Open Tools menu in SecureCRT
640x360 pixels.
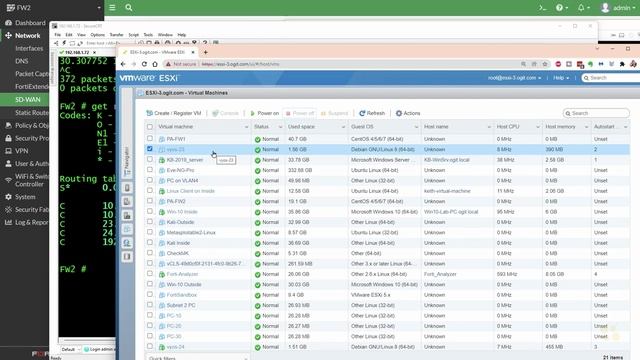pos(148,35)
